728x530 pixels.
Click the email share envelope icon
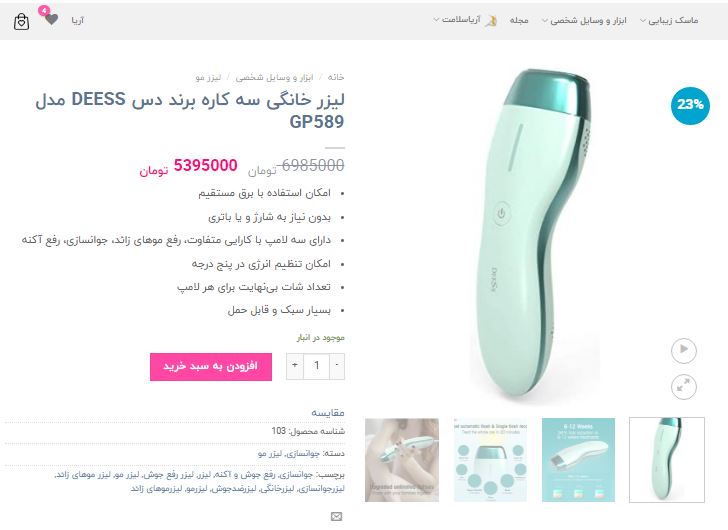[337, 517]
